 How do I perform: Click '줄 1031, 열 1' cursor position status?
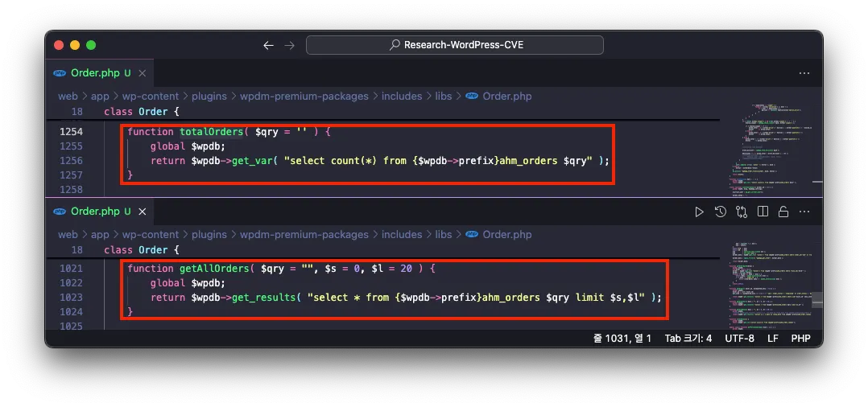tap(622, 339)
